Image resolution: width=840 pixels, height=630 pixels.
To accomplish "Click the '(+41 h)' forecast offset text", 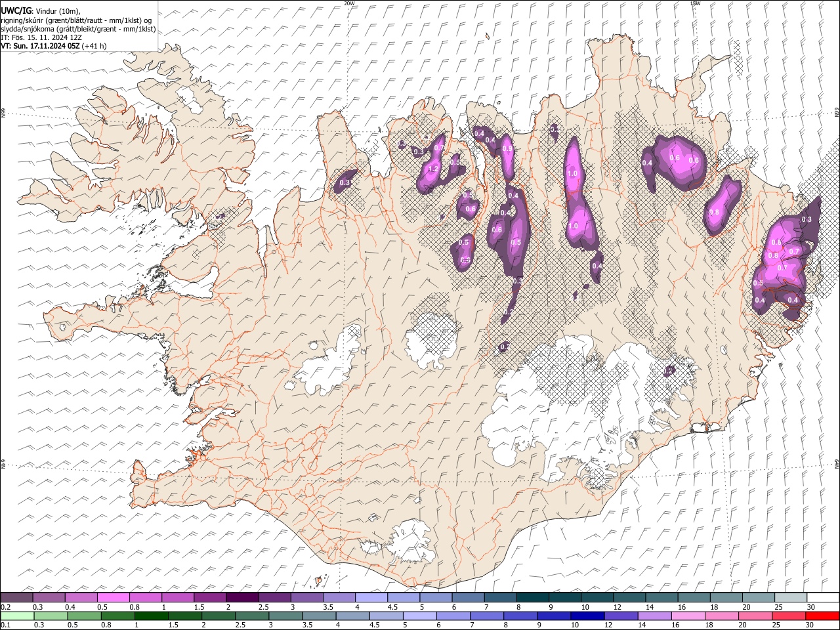I will pos(94,46).
